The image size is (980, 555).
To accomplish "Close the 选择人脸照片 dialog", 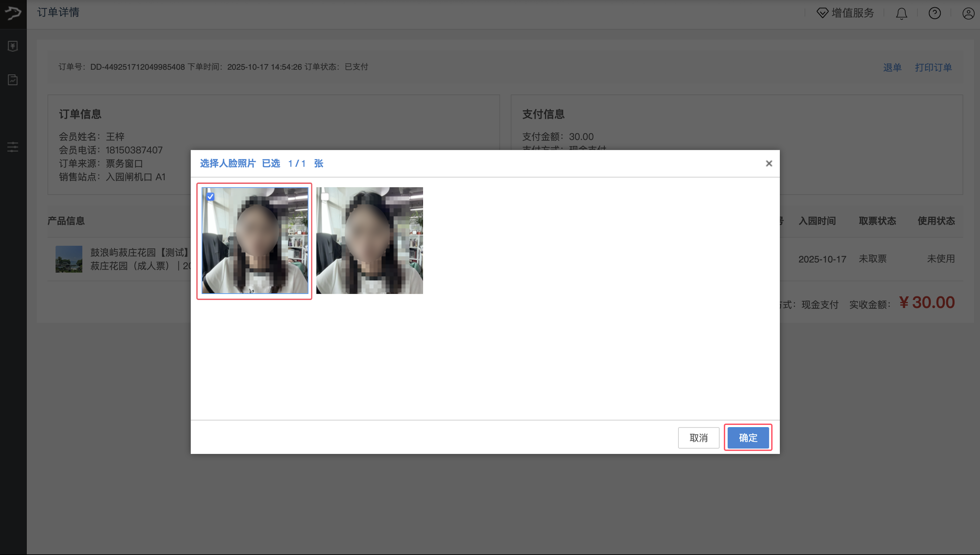I will [769, 163].
